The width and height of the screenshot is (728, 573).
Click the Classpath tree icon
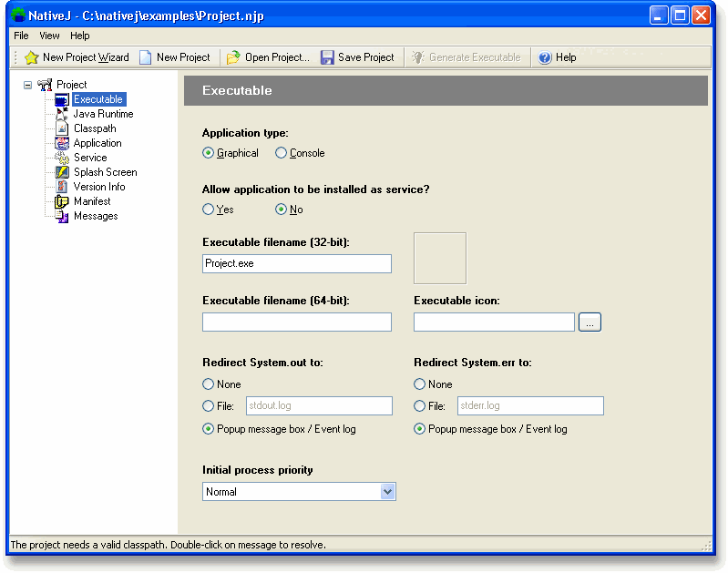pyautogui.click(x=62, y=128)
